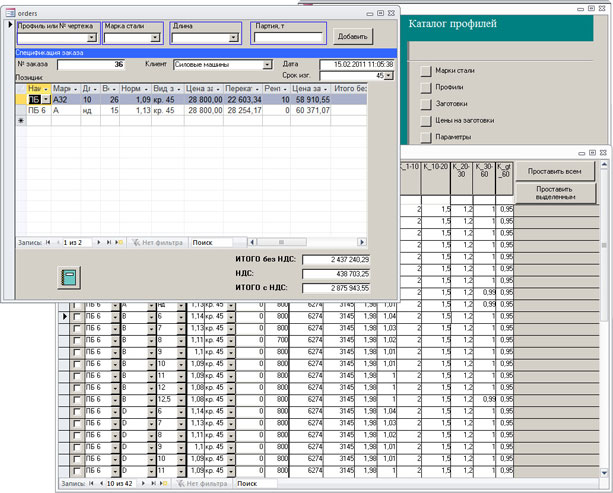
Task: Click 'Проставить всем' button
Action: pyautogui.click(x=554, y=171)
